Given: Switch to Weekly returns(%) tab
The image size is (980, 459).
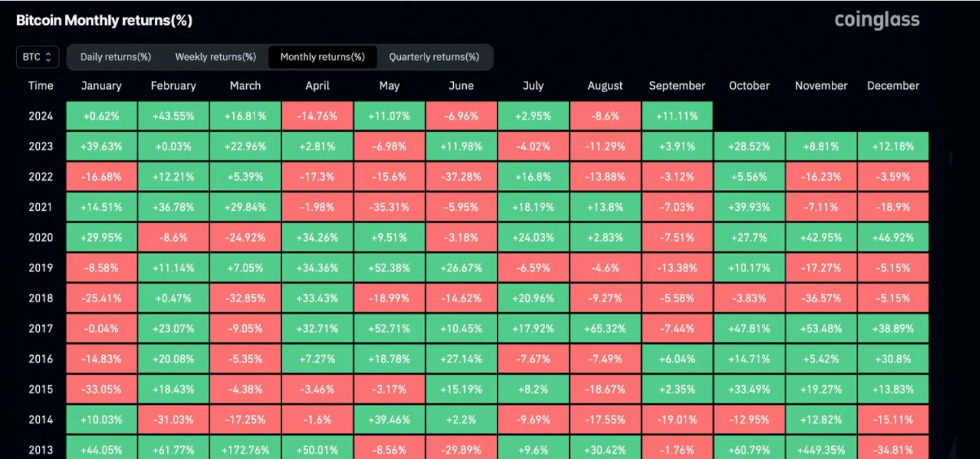Looking at the screenshot, I should coord(215,57).
